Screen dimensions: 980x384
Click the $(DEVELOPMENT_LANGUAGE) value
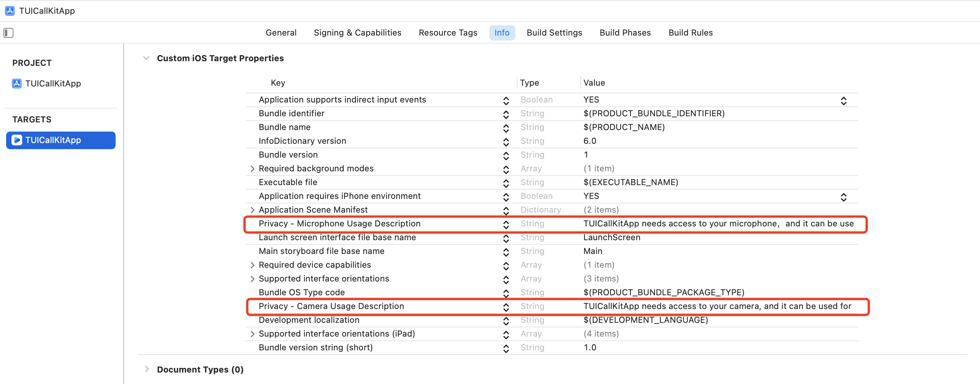(x=646, y=320)
